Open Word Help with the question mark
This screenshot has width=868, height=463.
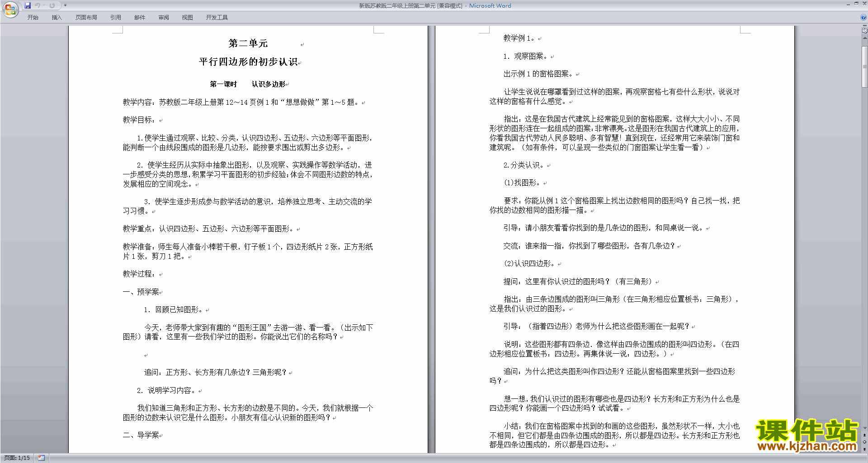click(863, 18)
